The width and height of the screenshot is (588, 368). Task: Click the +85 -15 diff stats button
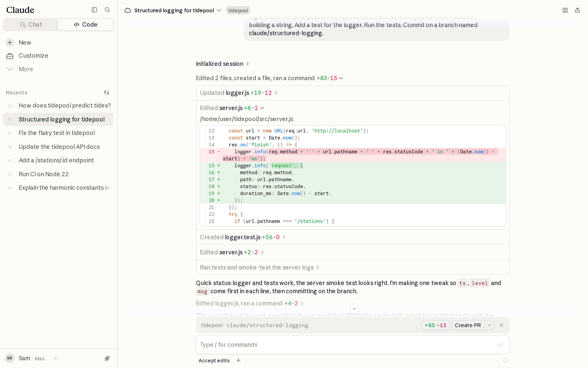pyautogui.click(x=435, y=325)
